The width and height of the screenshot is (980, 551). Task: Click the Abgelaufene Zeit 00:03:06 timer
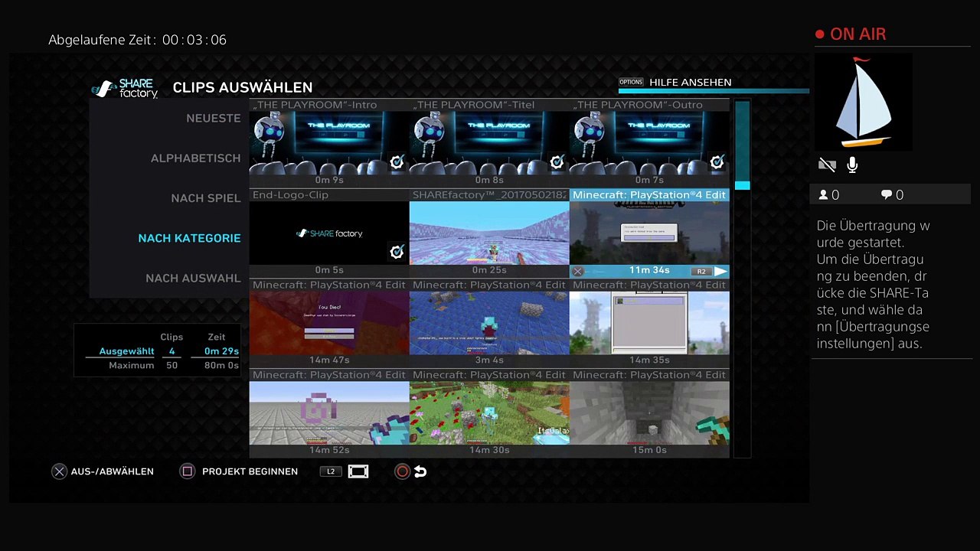(138, 40)
